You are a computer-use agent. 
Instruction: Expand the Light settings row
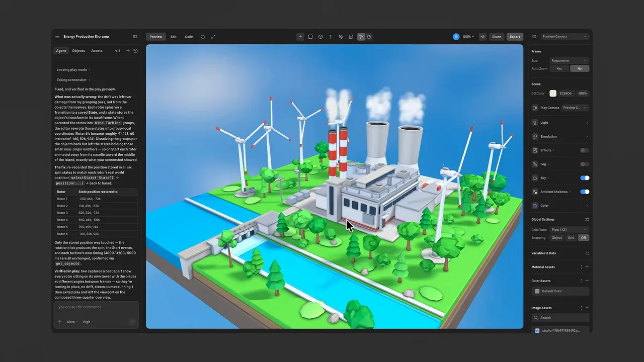[x=560, y=123]
